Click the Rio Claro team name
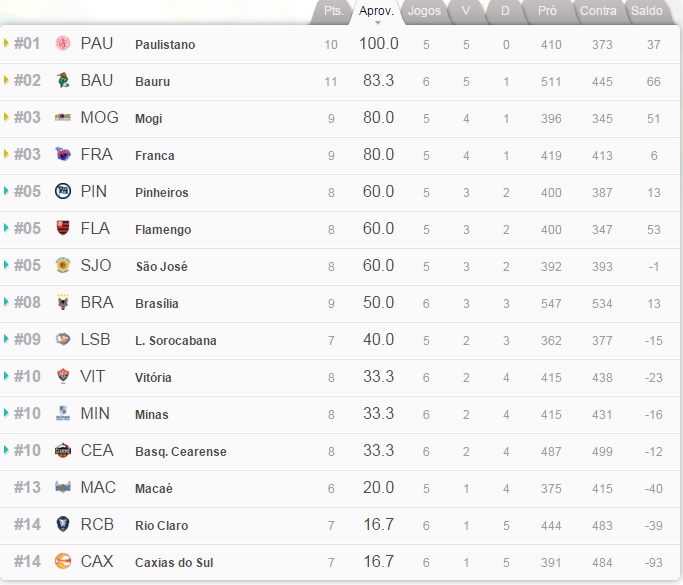 (x=161, y=526)
